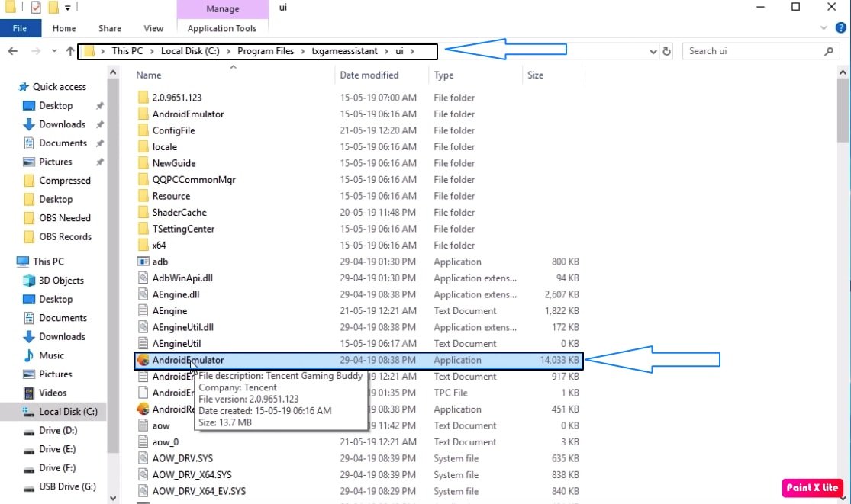The height and width of the screenshot is (504, 851).
Task: Click navigation pane scroll down arrow
Action: pos(113,498)
